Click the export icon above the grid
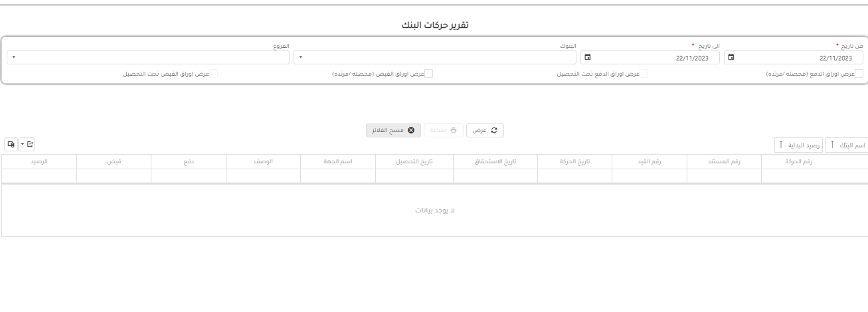The width and height of the screenshot is (868, 312). coord(29,143)
